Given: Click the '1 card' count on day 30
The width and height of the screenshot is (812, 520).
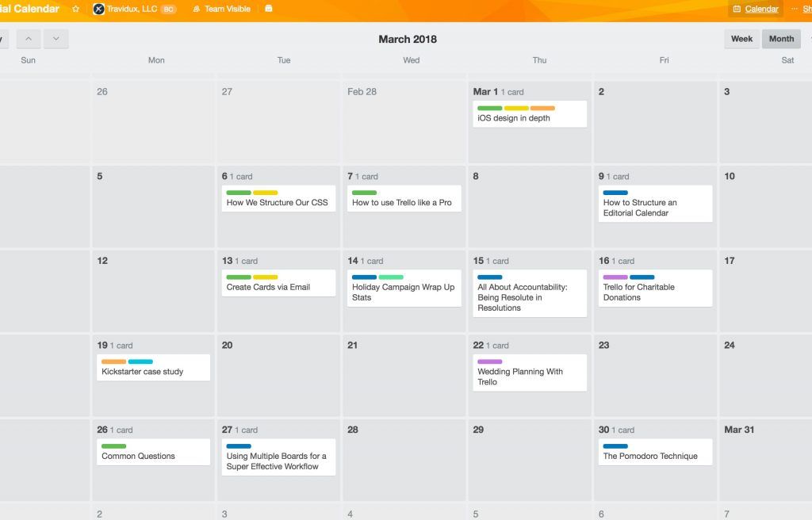Looking at the screenshot, I should [x=623, y=430].
